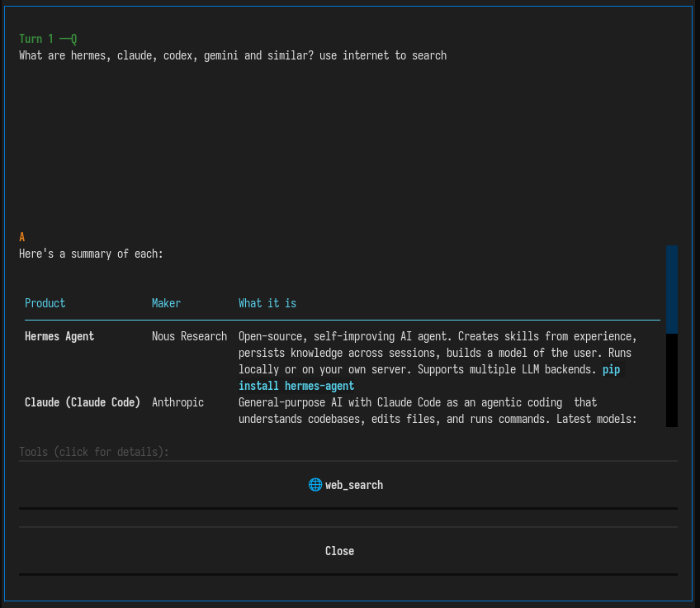The height and width of the screenshot is (608, 700).
Task: Click the question text about hermes, claude, codex
Action: pyautogui.click(x=233, y=56)
